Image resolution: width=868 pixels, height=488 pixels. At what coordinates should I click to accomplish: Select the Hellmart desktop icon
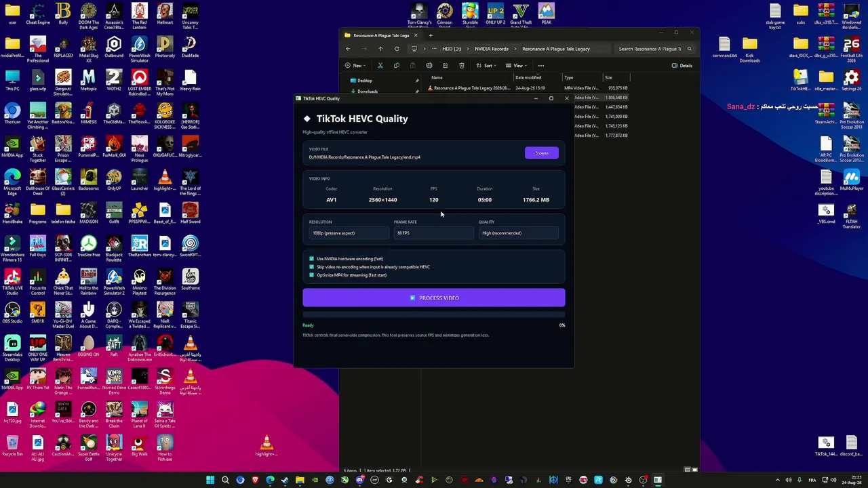(165, 14)
